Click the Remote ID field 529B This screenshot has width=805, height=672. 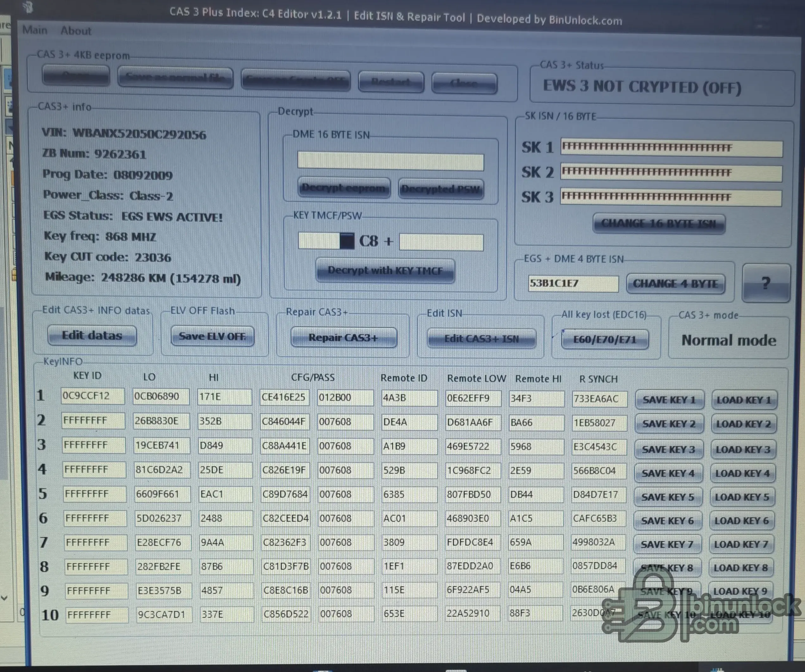(409, 471)
